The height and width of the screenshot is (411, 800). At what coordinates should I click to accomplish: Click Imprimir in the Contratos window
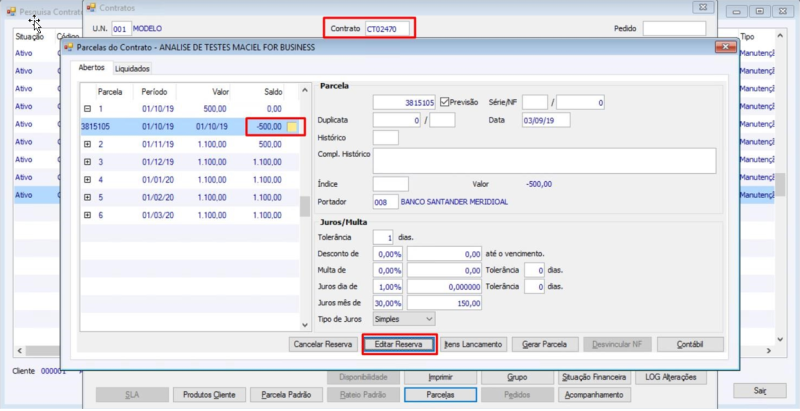tap(440, 377)
